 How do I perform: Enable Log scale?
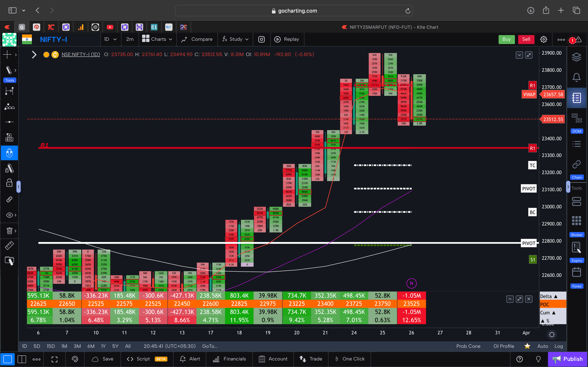[559, 346]
